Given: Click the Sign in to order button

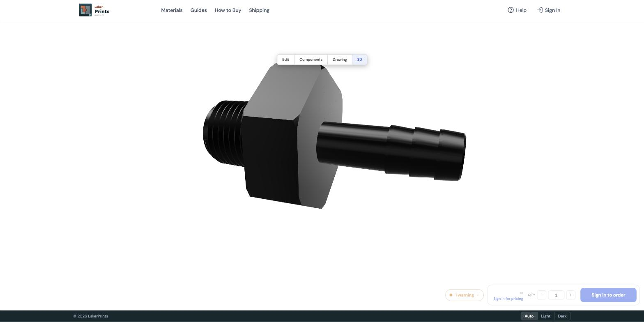Looking at the screenshot, I should pyautogui.click(x=608, y=295).
